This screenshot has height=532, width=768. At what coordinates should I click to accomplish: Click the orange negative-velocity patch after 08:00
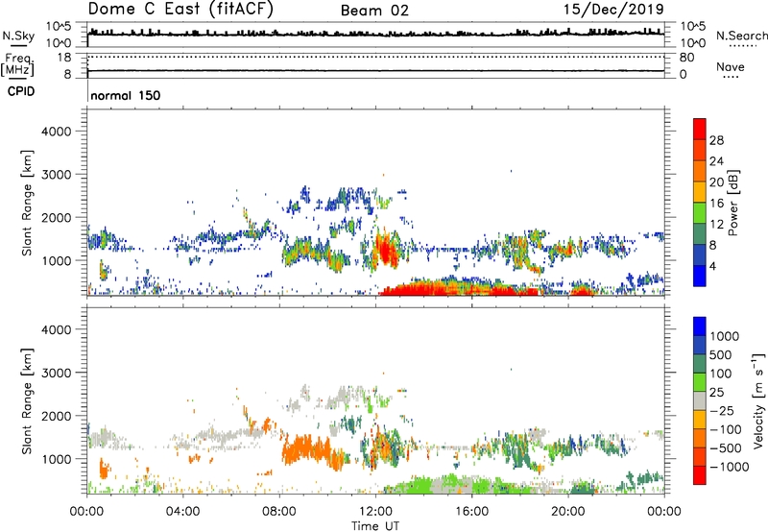(306, 449)
